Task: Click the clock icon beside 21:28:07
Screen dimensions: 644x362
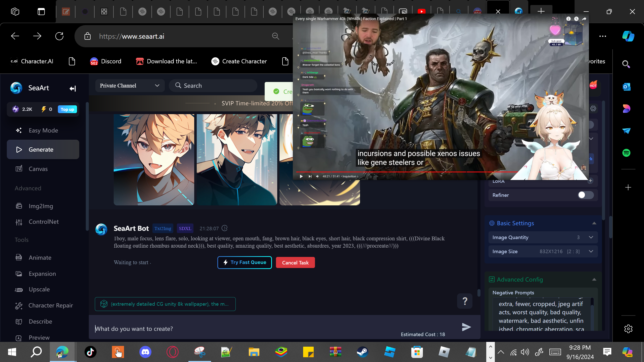Action: tap(225, 228)
